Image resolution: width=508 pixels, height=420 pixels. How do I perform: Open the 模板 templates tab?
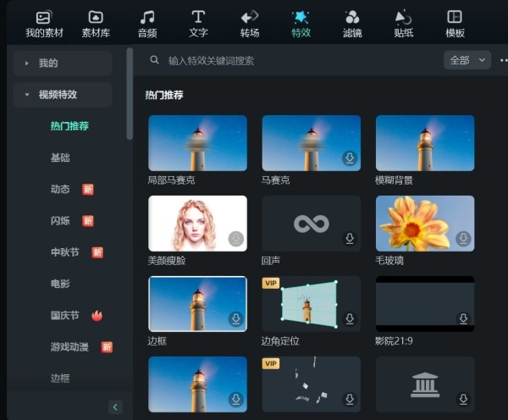[455, 25]
